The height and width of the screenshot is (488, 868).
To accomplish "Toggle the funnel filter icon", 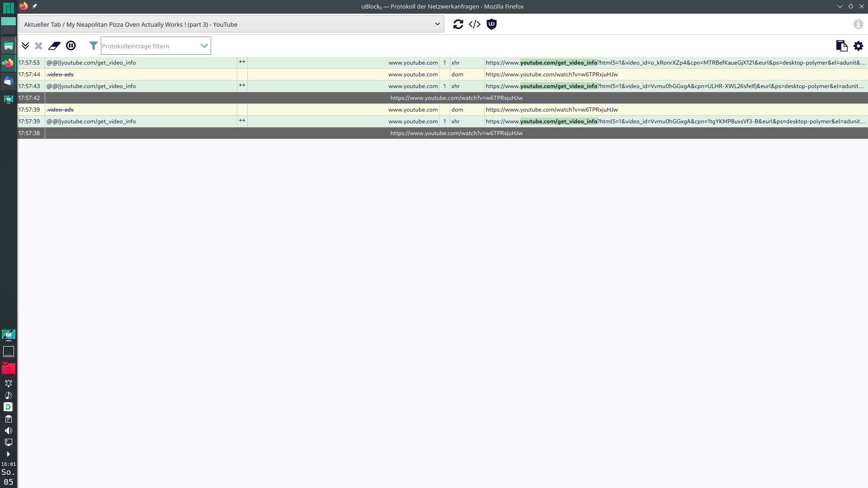I will [x=93, y=46].
